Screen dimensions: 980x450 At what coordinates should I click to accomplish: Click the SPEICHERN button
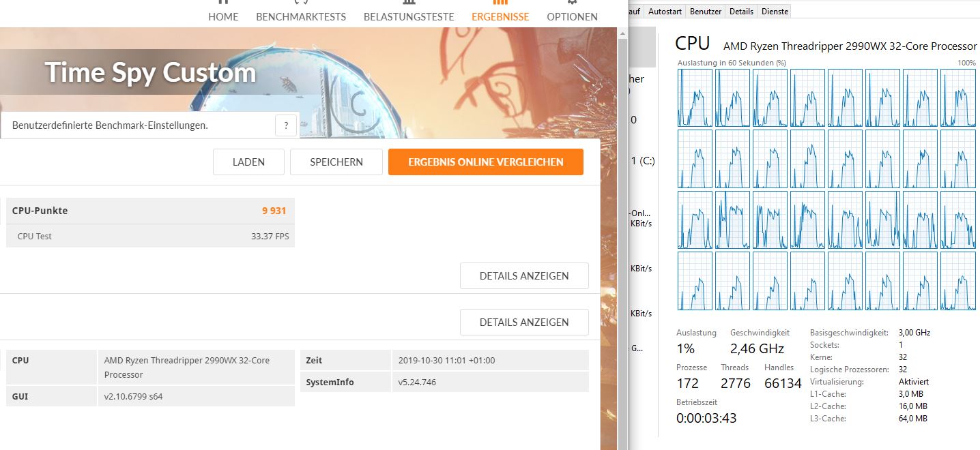point(336,162)
